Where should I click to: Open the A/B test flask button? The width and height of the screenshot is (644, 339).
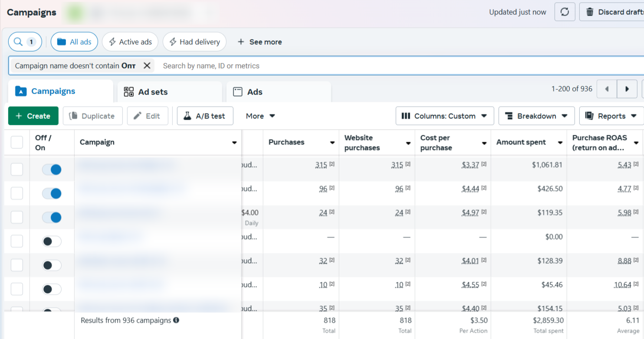(205, 116)
